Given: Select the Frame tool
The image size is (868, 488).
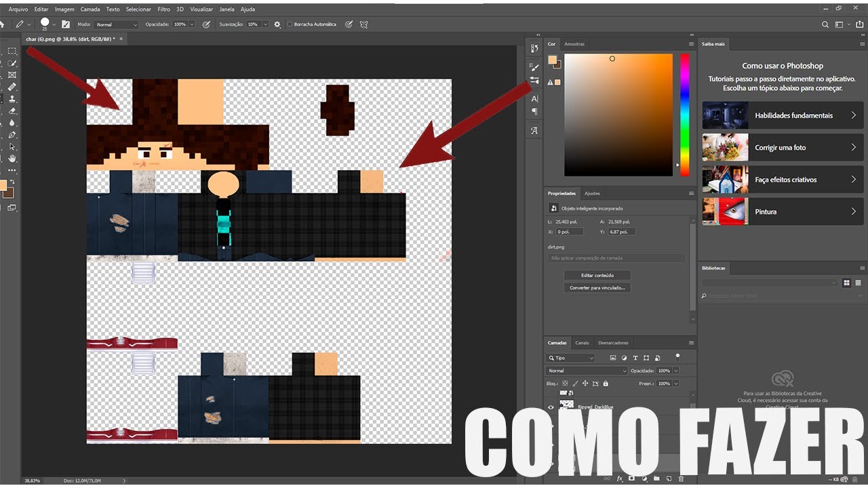Looking at the screenshot, I should pos(12,75).
